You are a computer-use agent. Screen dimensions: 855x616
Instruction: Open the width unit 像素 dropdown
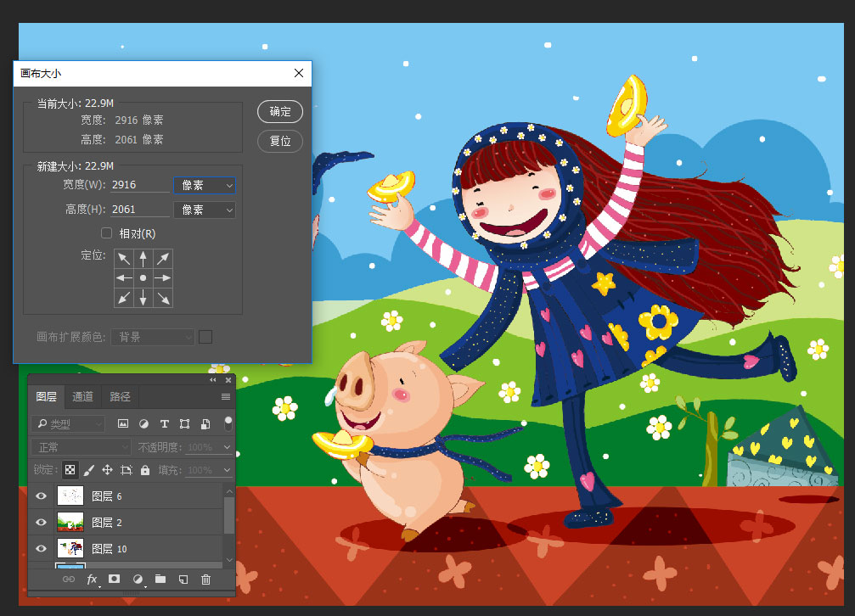click(205, 185)
